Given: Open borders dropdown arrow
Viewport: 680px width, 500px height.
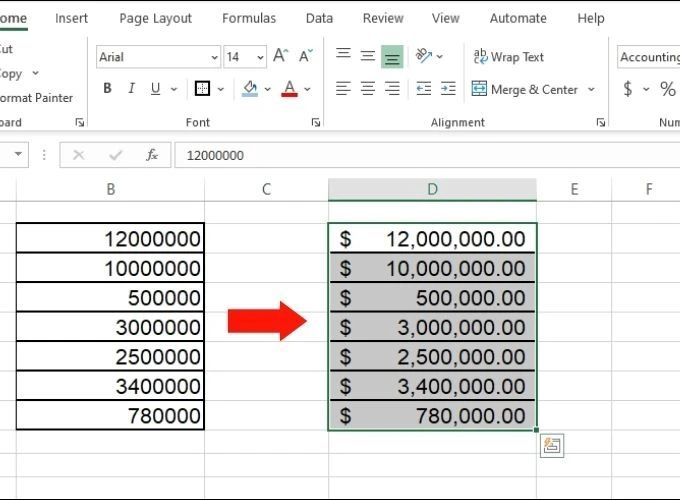Looking at the screenshot, I should pyautogui.click(x=220, y=89).
